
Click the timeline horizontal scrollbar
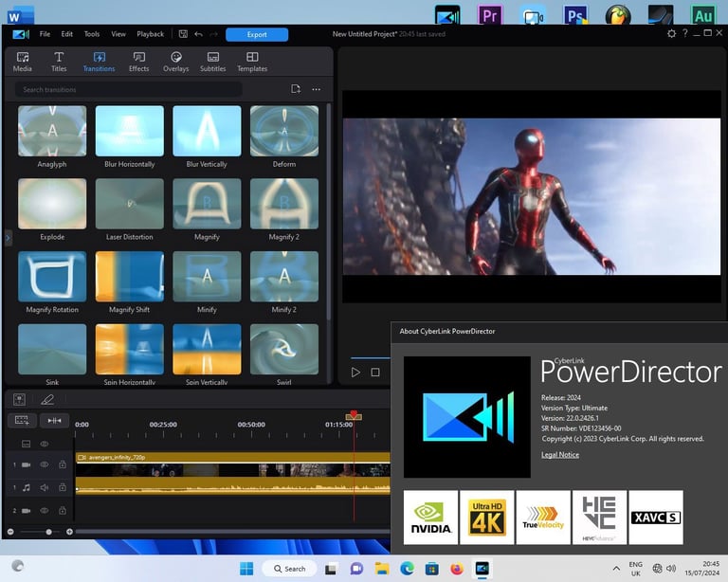tap(232, 532)
